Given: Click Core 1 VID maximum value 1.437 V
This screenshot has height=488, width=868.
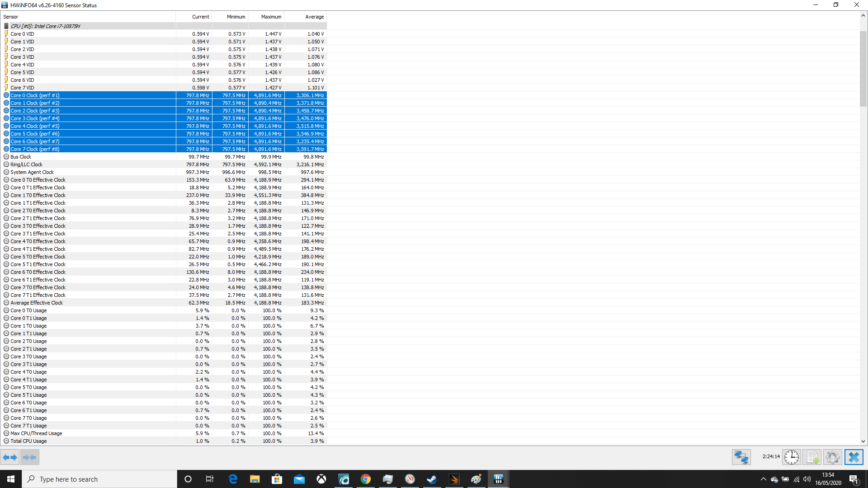Looking at the screenshot, I should pyautogui.click(x=273, y=42).
